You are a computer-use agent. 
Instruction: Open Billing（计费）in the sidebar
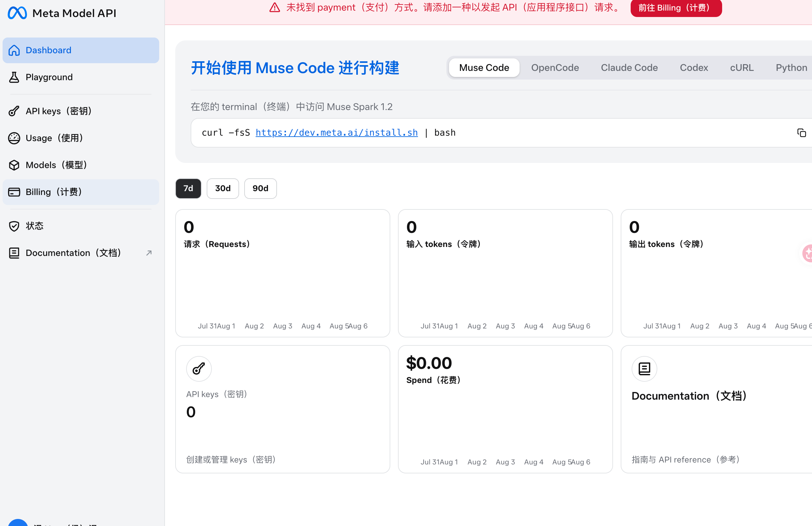coord(81,192)
